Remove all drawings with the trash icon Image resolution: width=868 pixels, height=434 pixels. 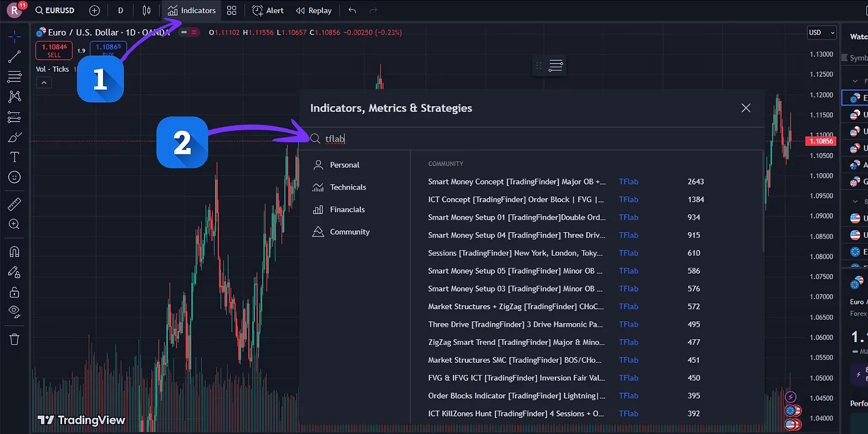pyautogui.click(x=14, y=340)
